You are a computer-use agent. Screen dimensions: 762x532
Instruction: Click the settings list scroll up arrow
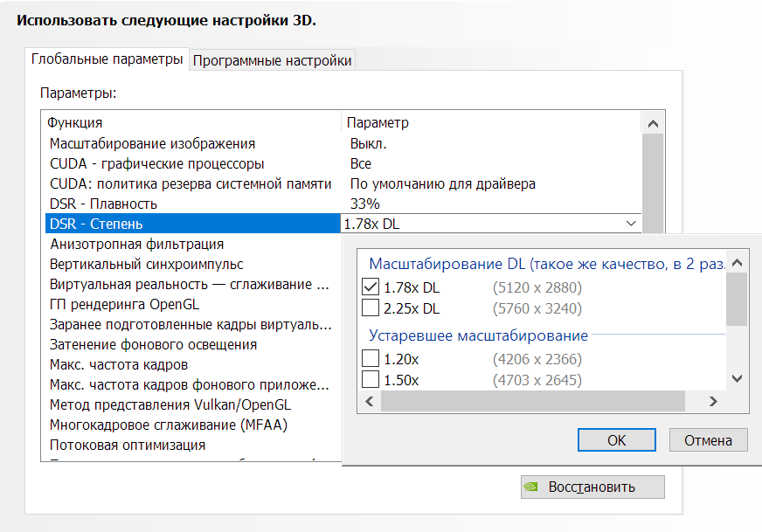[x=653, y=124]
